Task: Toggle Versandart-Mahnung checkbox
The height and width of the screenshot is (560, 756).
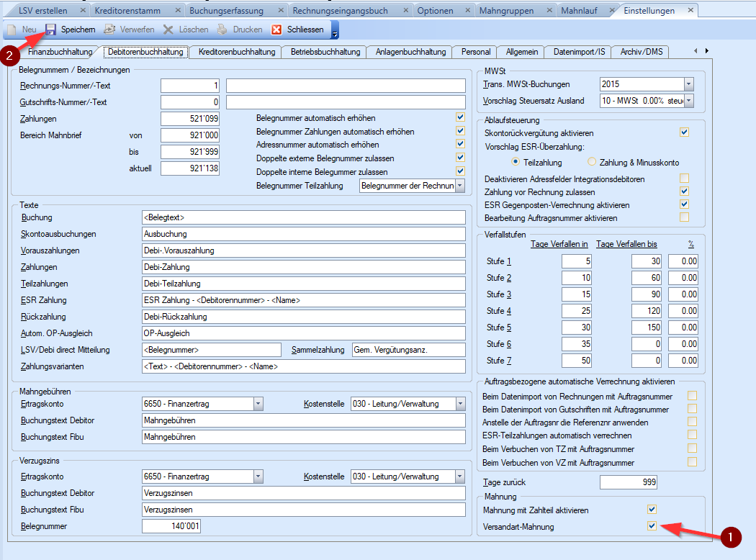Action: [652, 526]
